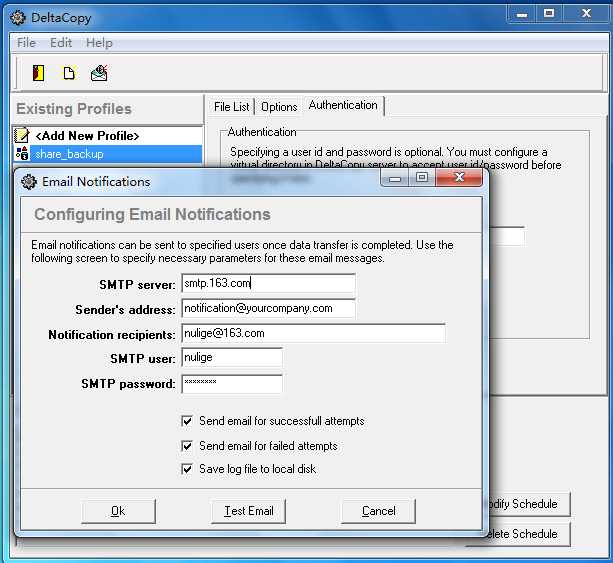Minimize the DeltaCopy main window
The width and height of the screenshot is (613, 563).
522,14
